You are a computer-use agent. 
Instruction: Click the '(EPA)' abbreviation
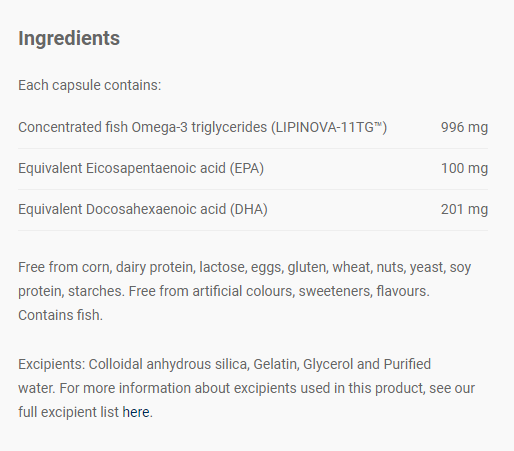(x=246, y=168)
